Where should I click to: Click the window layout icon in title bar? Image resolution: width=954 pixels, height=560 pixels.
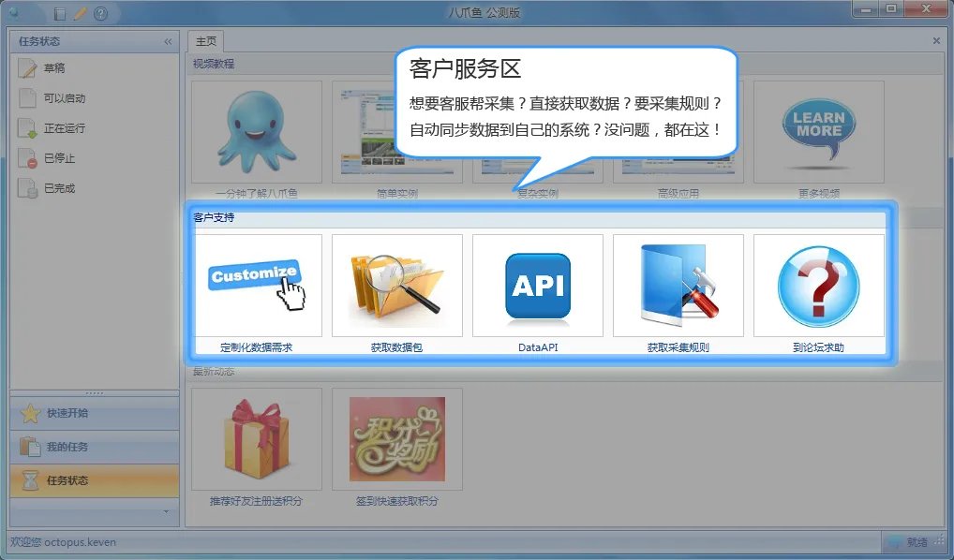(x=60, y=13)
